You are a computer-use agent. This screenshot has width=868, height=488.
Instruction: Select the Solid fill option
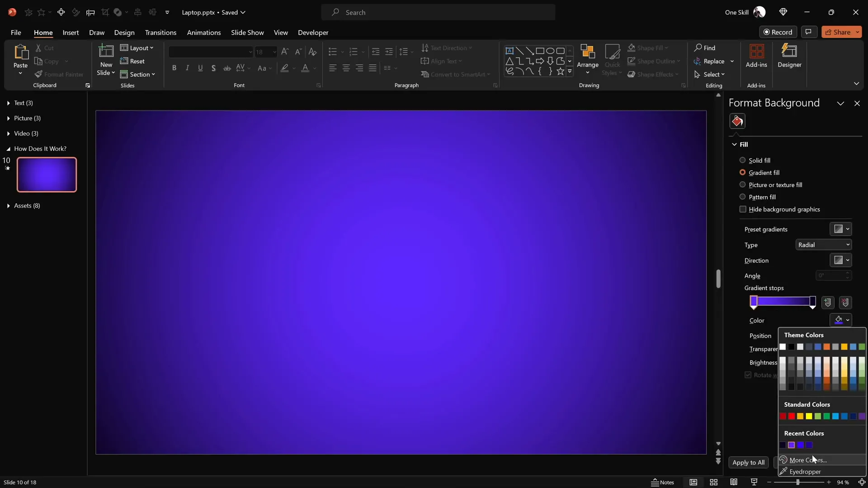tap(755, 160)
